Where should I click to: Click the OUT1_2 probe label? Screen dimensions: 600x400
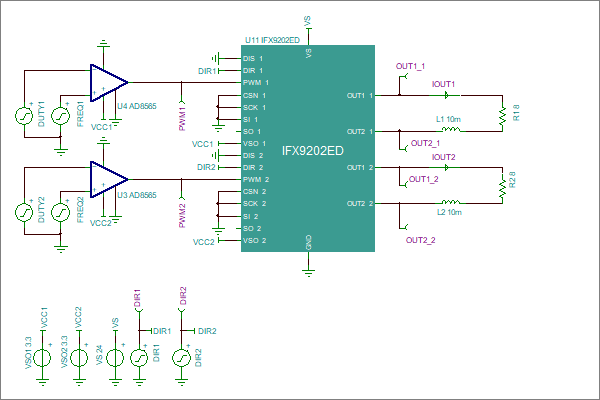point(423,179)
